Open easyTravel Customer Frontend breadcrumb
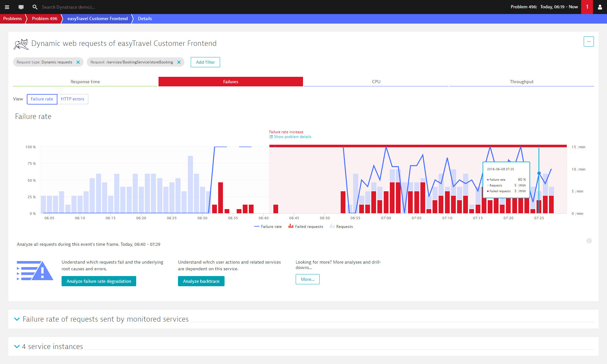The height and width of the screenshot is (364, 607). point(98,18)
